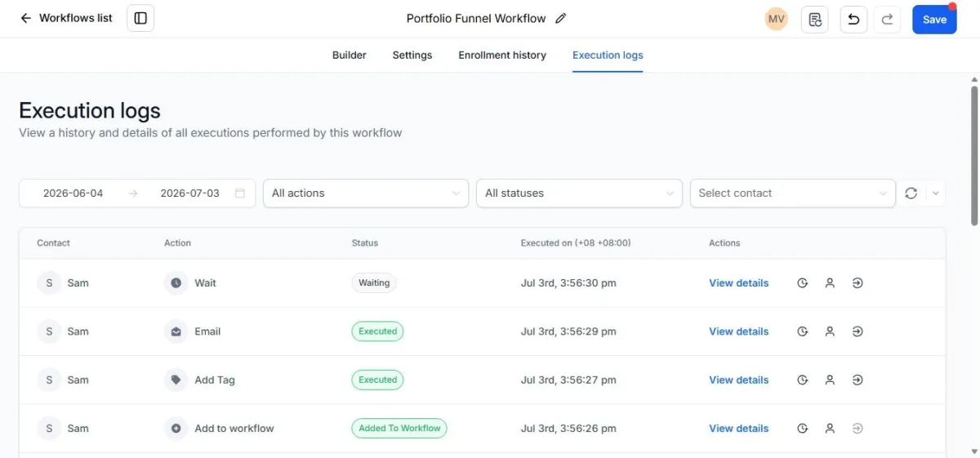The height and width of the screenshot is (458, 980).
Task: Click history clock icon in Add Tag row
Action: click(x=803, y=380)
